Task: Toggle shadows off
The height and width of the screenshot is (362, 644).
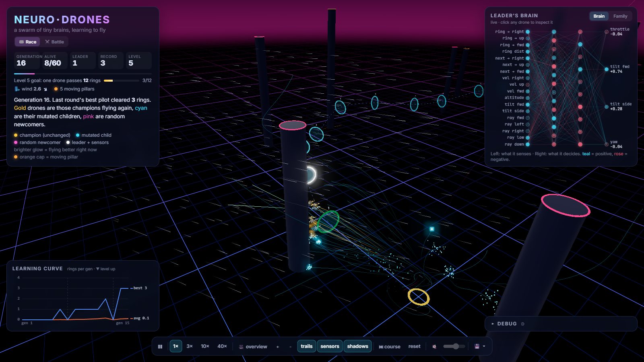Action: [357, 346]
